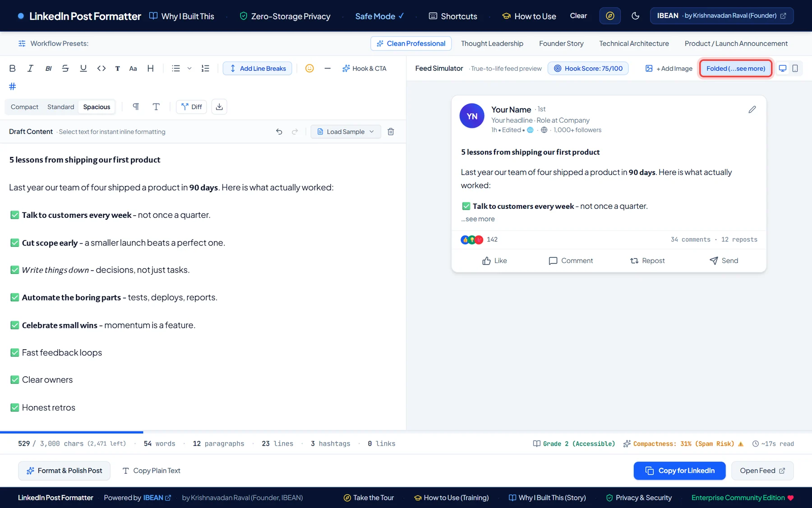Click the YN profile avatar
812x508 pixels.
click(x=472, y=116)
